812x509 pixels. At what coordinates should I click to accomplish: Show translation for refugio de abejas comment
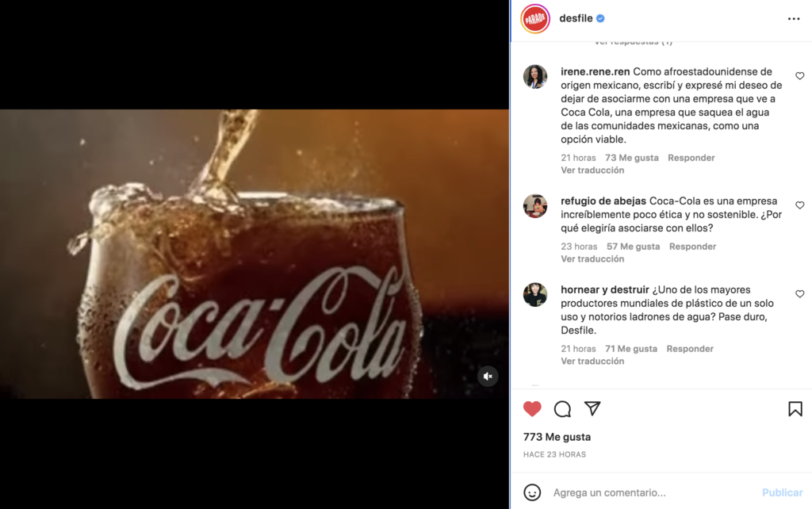[592, 259]
